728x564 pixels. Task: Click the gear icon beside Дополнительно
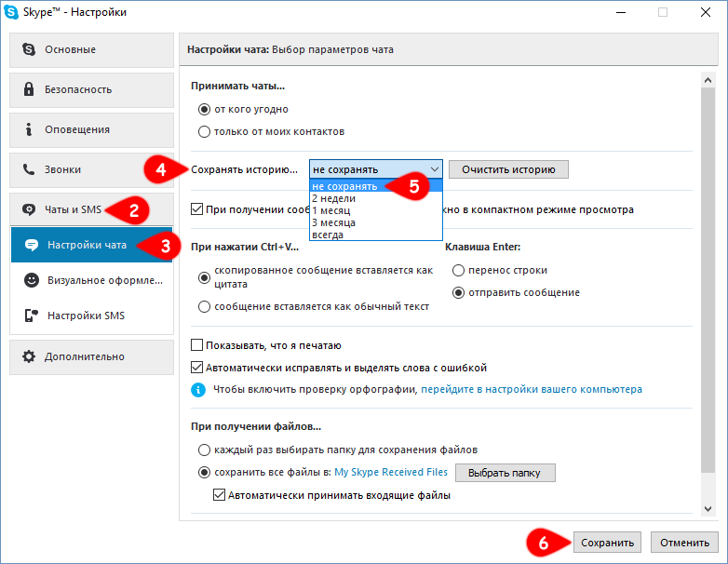[29, 356]
